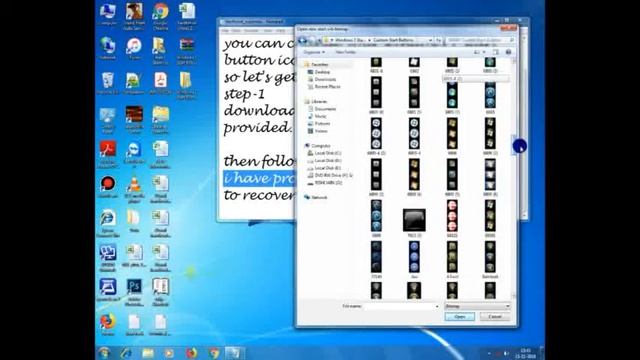Select the red Adobe Reader desktop shortcut

pos(108,154)
